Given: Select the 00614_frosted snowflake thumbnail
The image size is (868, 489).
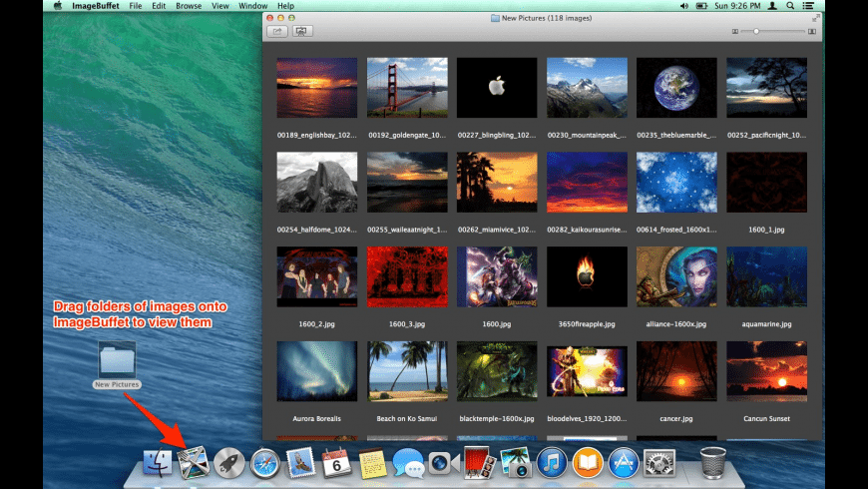Looking at the screenshot, I should (x=676, y=183).
